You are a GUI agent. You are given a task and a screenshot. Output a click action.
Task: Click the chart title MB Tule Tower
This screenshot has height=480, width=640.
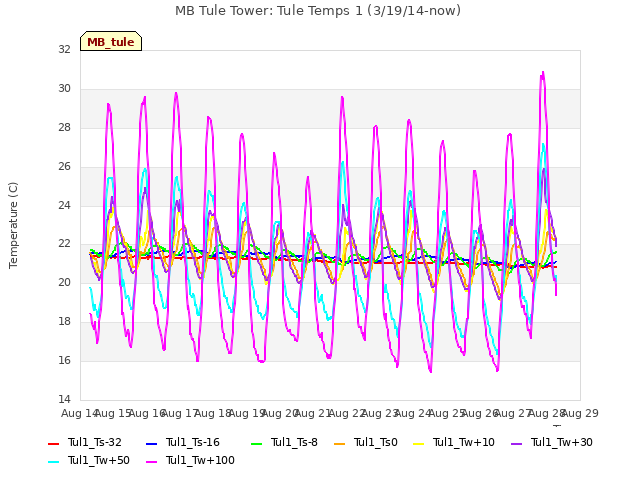click(318, 11)
